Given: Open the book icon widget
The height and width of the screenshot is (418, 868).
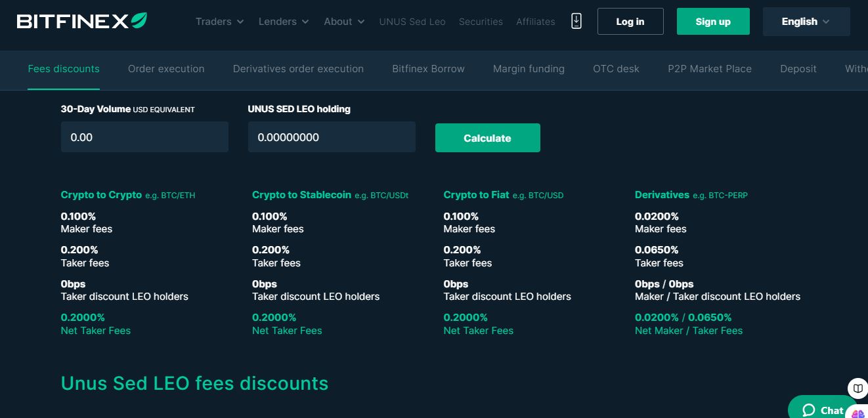Looking at the screenshot, I should click(x=857, y=388).
